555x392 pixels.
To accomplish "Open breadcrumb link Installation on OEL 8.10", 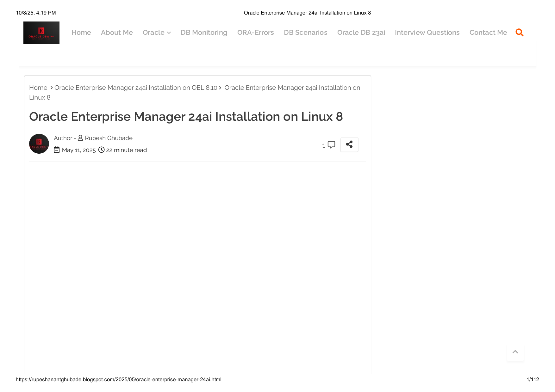I will [x=136, y=88].
